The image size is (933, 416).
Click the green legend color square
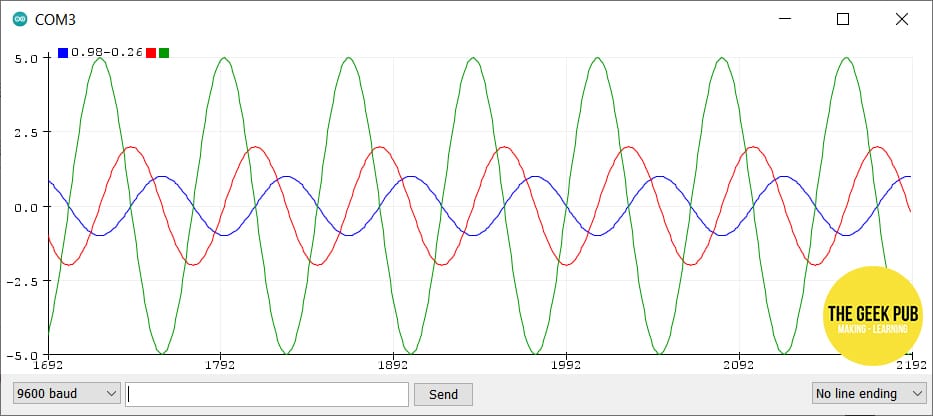[164, 53]
